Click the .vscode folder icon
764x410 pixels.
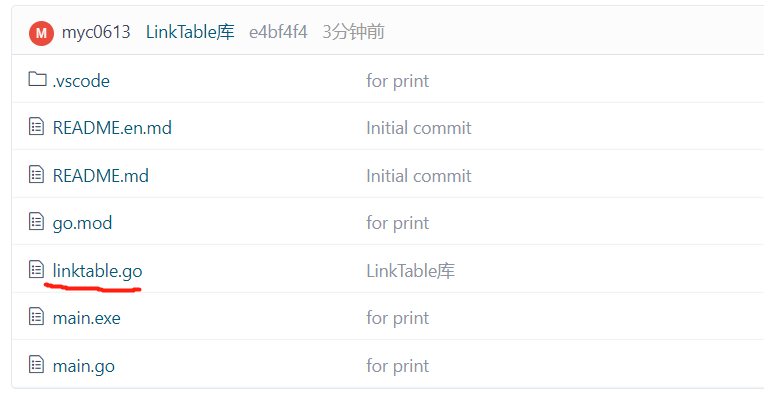[37, 80]
